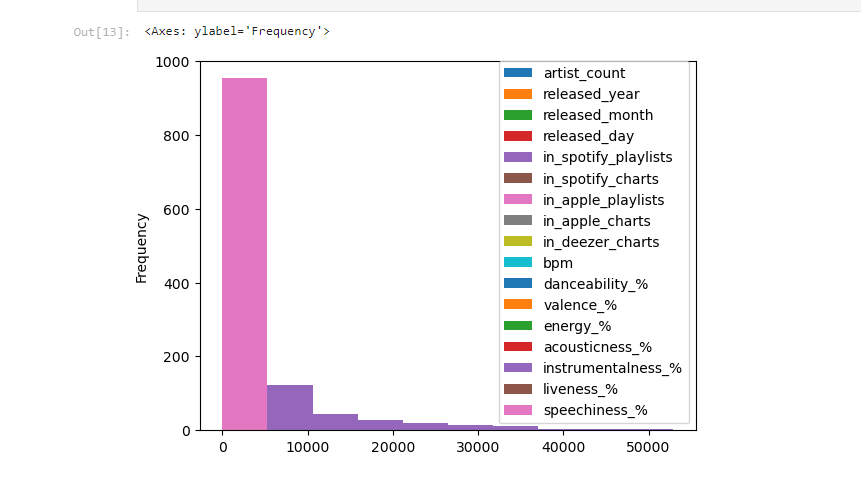
Task: Click the in_deezer_charts olive legend swatch
Action: click(518, 242)
